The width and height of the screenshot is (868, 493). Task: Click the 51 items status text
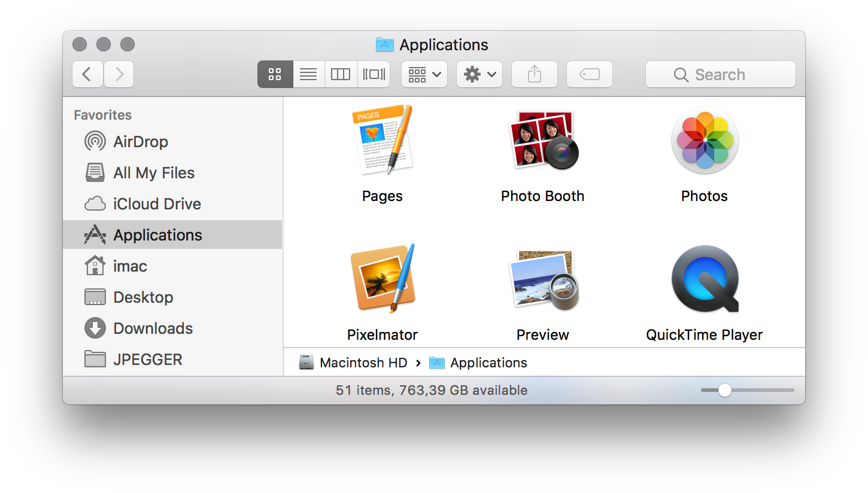click(x=432, y=391)
